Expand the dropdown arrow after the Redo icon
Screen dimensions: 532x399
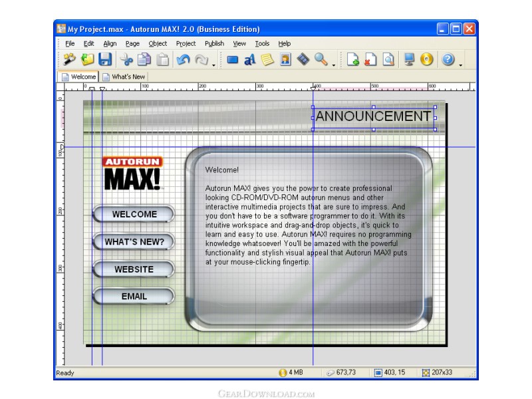tap(213, 65)
